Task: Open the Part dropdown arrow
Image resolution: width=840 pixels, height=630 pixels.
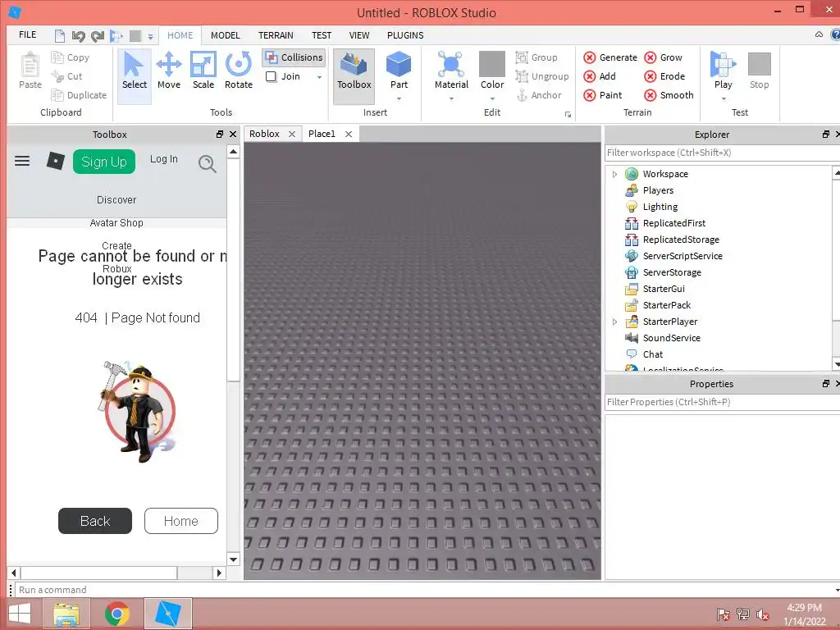Action: click(x=399, y=98)
